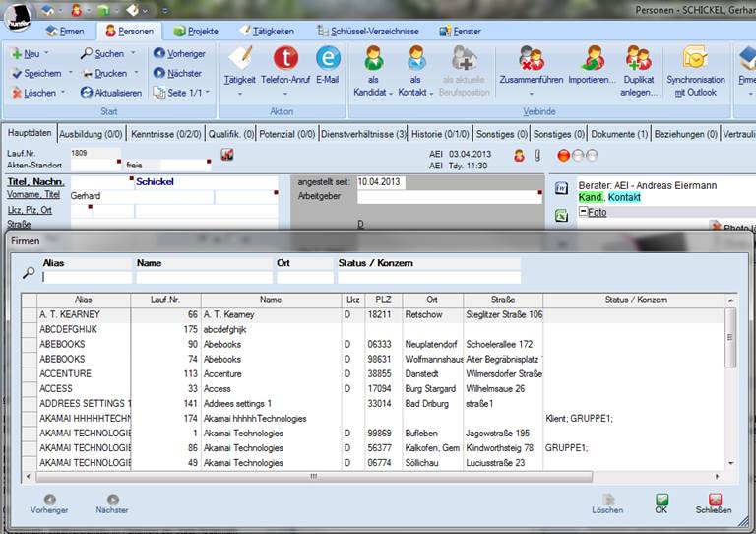Click the Zusammenführen icon

pyautogui.click(x=531, y=60)
